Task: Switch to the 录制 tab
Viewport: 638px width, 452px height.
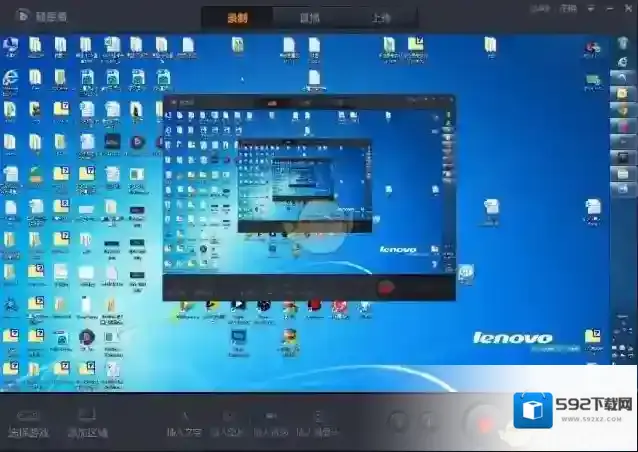Action: [237, 17]
